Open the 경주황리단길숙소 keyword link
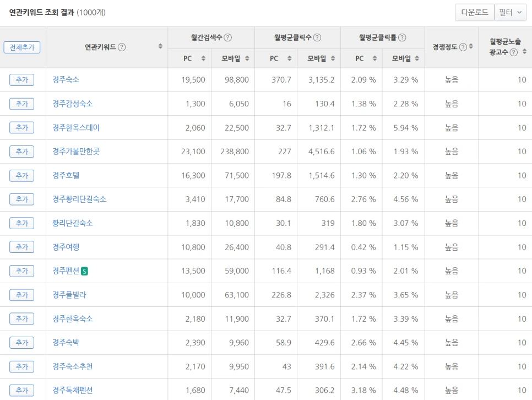532x400 pixels. pos(79,199)
